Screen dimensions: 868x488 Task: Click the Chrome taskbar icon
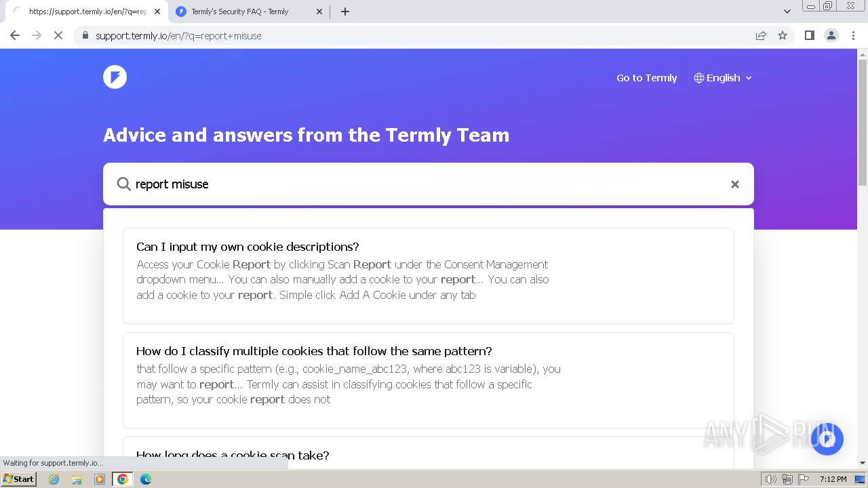(122, 479)
